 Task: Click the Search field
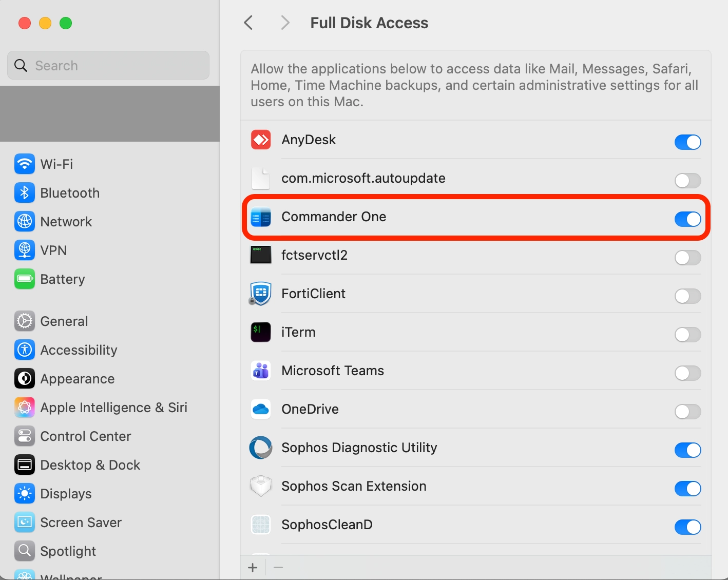coord(108,66)
